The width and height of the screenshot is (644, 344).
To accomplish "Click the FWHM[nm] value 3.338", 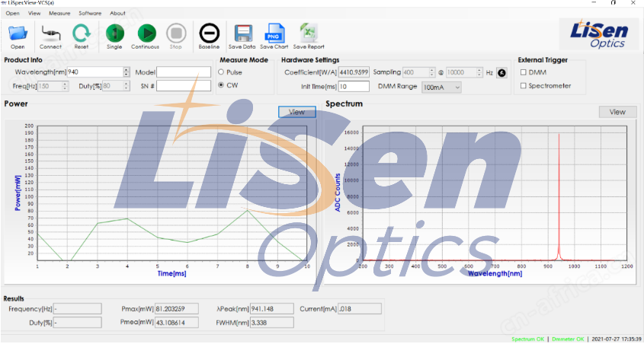I will (272, 323).
